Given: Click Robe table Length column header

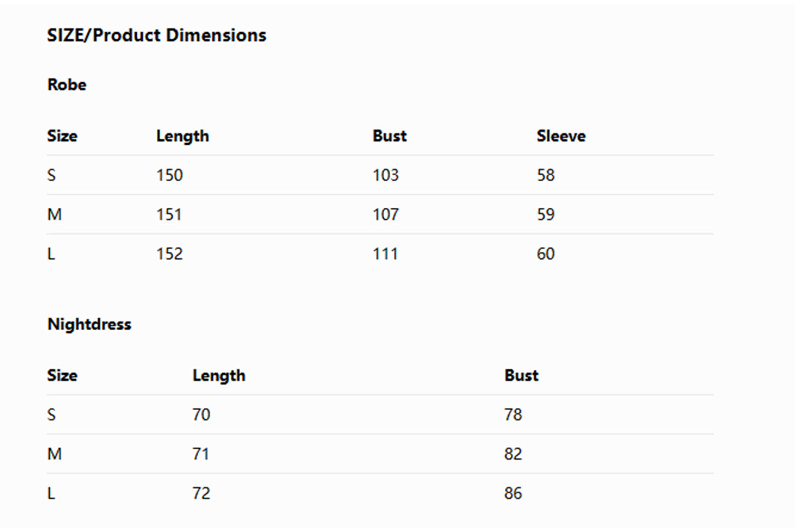Looking at the screenshot, I should click(182, 136).
